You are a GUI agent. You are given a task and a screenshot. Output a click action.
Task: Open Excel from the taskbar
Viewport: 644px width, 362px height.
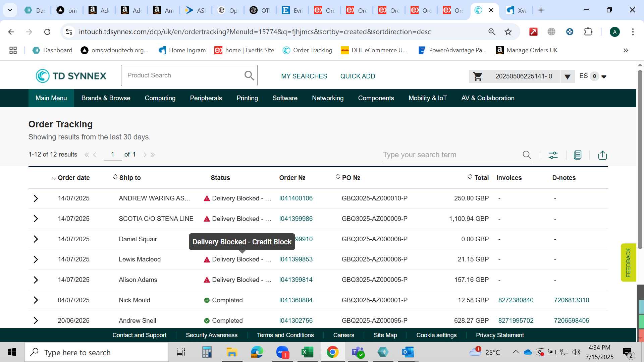(307, 352)
